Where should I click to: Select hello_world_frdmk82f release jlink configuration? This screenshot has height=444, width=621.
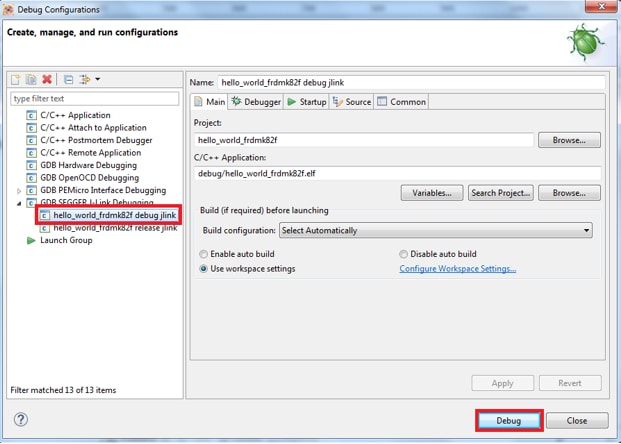(x=114, y=228)
